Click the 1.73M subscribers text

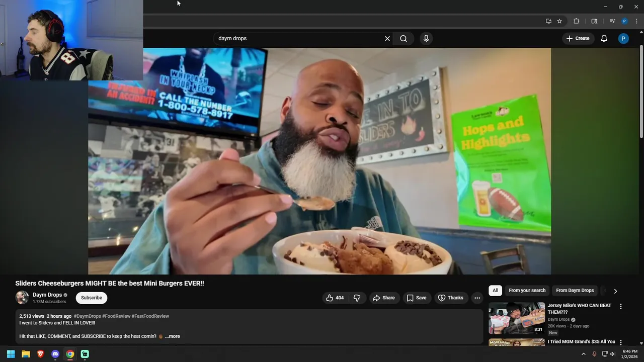coord(49,302)
